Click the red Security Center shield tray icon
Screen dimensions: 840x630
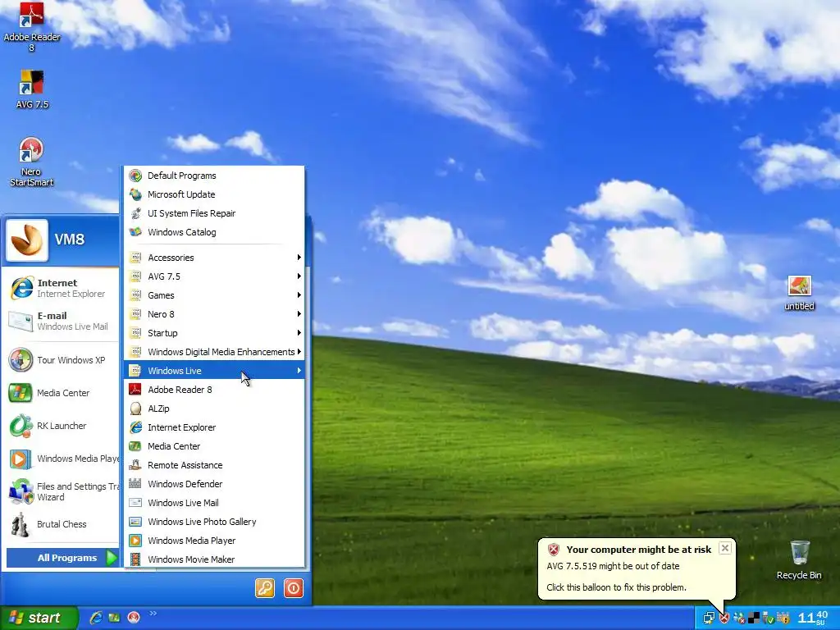coord(724,619)
